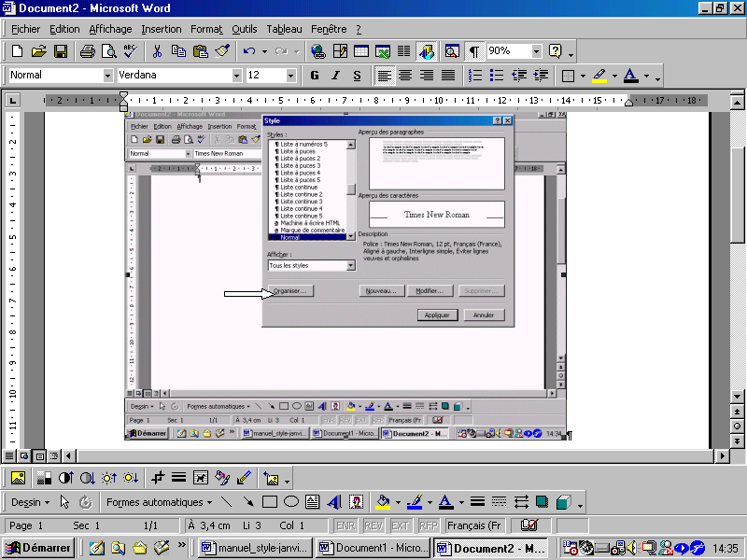Expand the borders dropdown arrow
This screenshot has height=560, width=747.
[x=583, y=76]
